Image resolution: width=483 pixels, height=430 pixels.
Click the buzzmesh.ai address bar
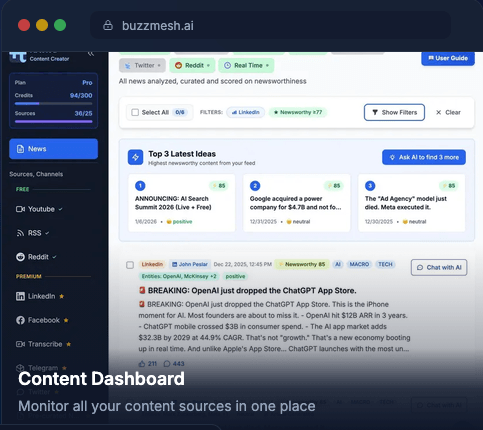click(x=270, y=25)
